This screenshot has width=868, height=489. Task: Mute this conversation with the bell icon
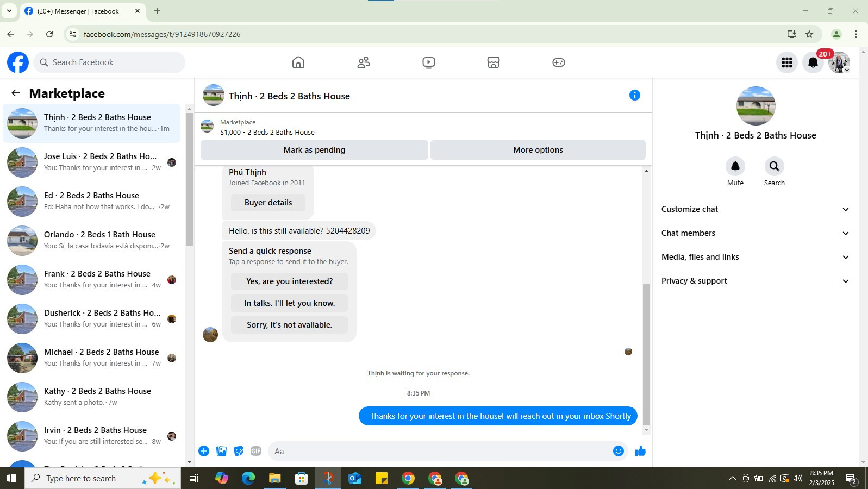[735, 166]
